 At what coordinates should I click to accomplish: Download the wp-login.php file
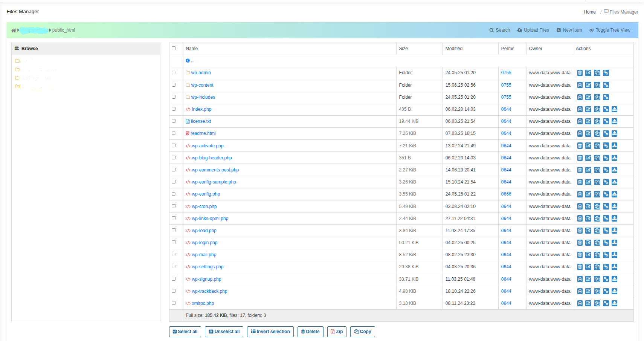[x=614, y=243]
